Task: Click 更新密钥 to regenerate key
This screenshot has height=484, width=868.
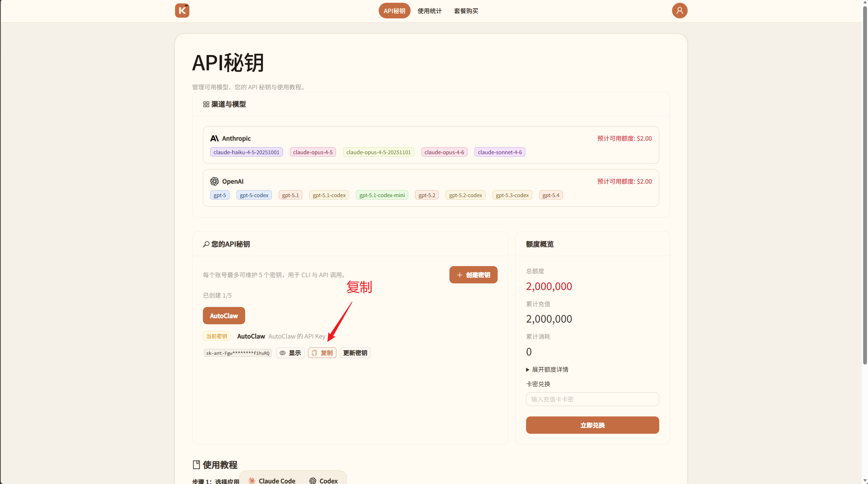Action: coord(355,353)
